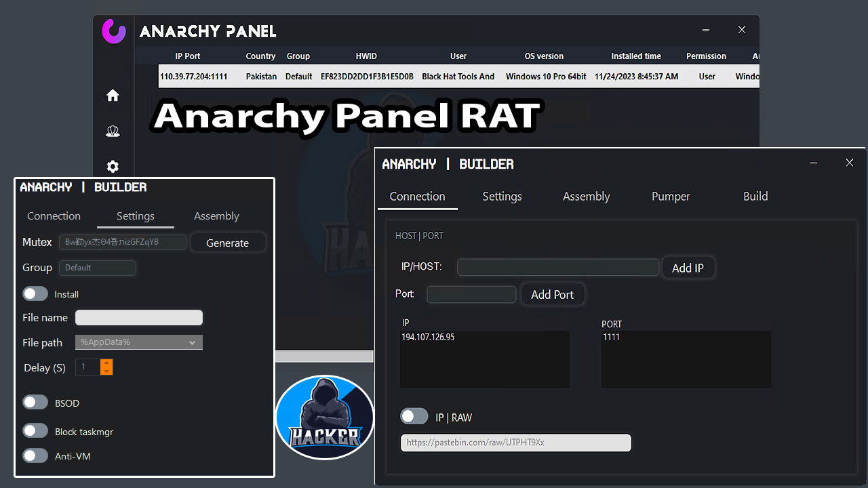
Task: Go to the Build tab
Action: coord(755,197)
